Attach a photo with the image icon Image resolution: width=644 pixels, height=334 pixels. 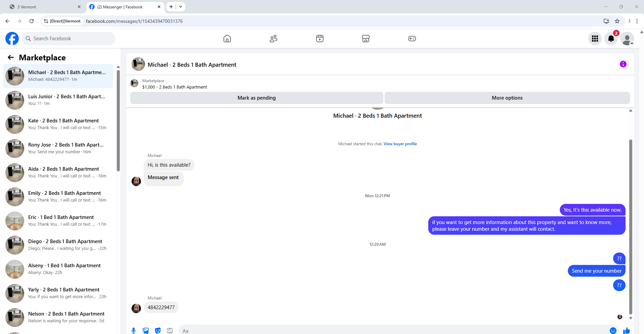pyautogui.click(x=146, y=331)
